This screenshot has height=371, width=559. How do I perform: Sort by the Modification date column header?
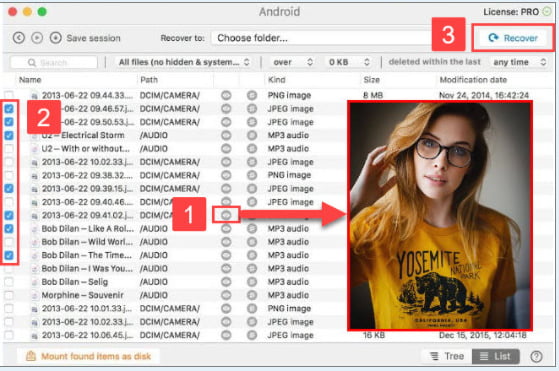click(473, 80)
